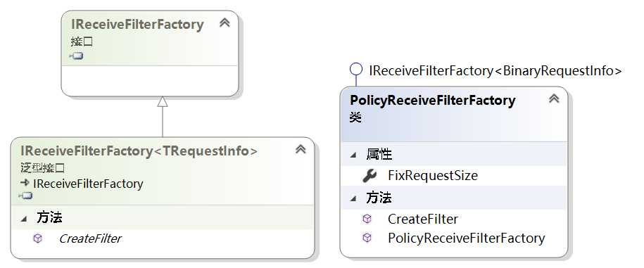Select the PolicyReceiveFilterFactory constructor method

[x=466, y=238]
